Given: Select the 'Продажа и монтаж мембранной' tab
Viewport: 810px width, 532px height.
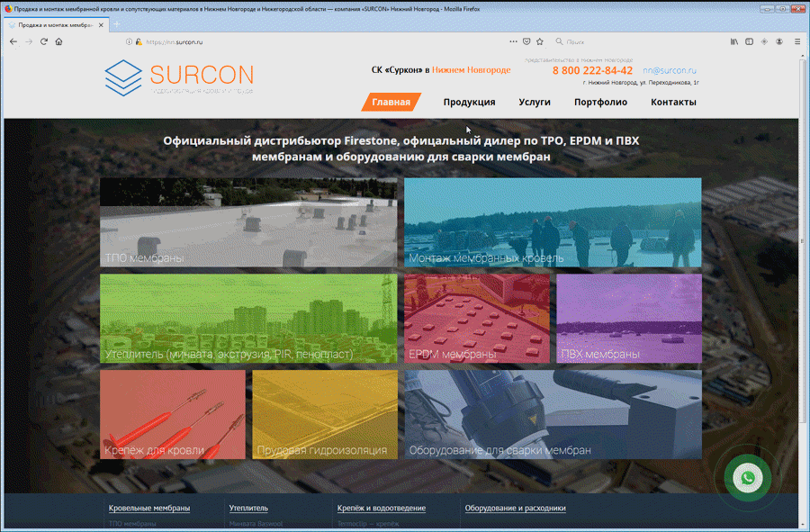Looking at the screenshot, I should (55, 25).
